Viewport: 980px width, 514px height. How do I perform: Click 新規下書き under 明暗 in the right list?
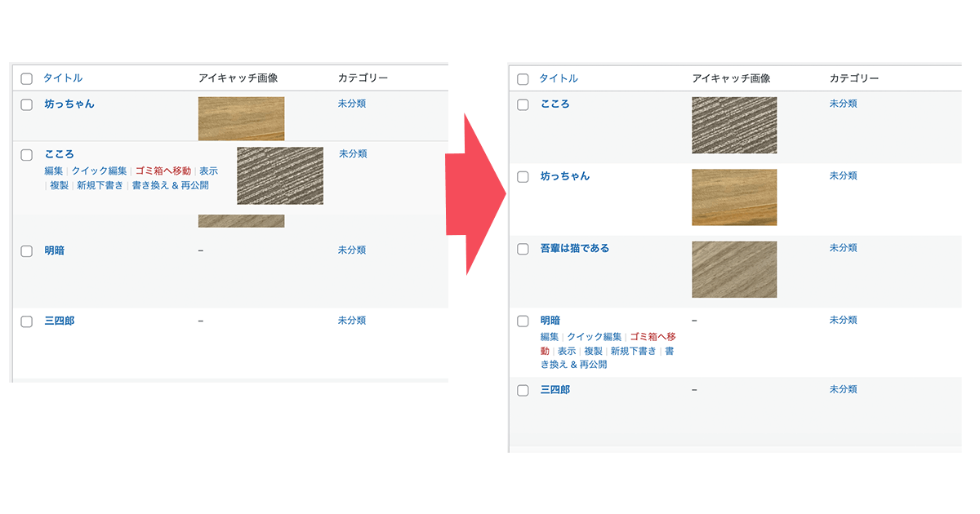634,351
